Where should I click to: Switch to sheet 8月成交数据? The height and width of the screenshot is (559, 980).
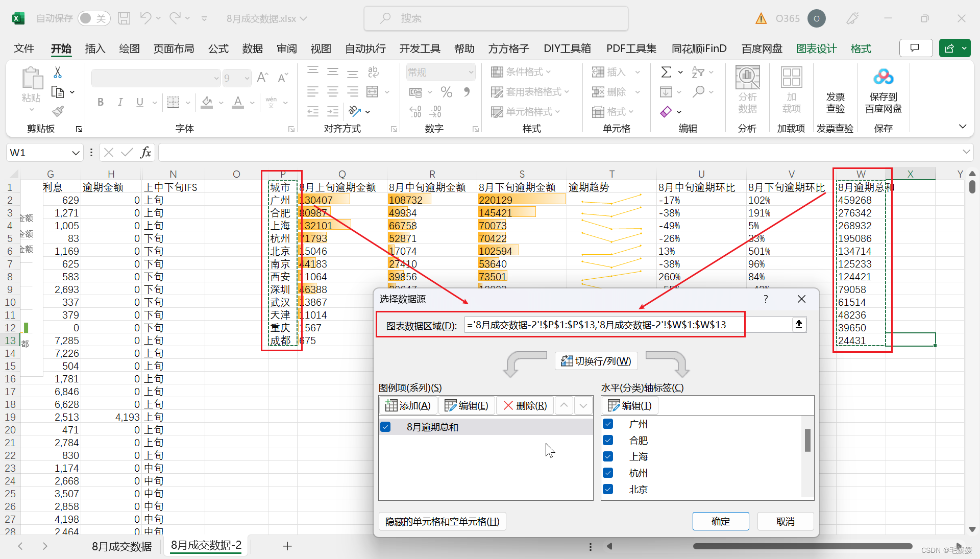click(x=121, y=546)
